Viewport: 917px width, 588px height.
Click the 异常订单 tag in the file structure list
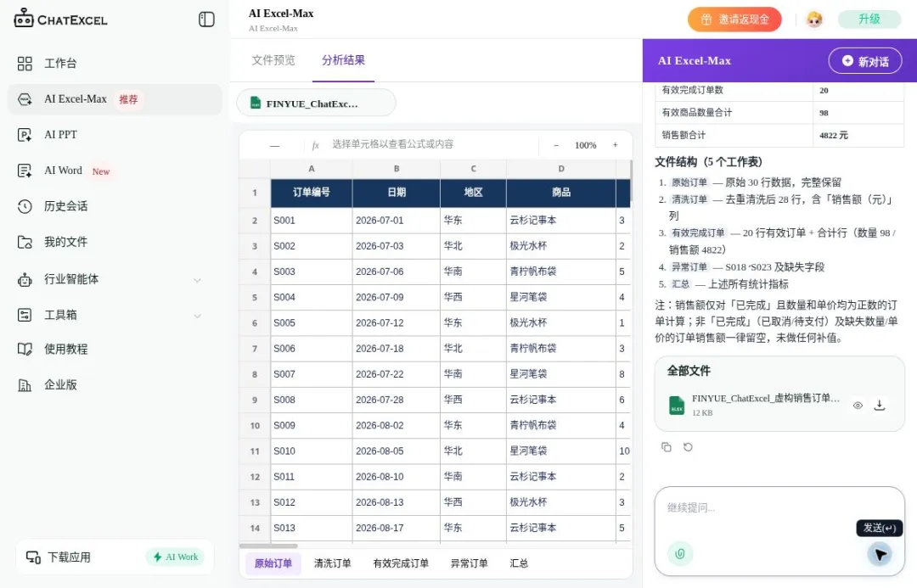tap(689, 267)
